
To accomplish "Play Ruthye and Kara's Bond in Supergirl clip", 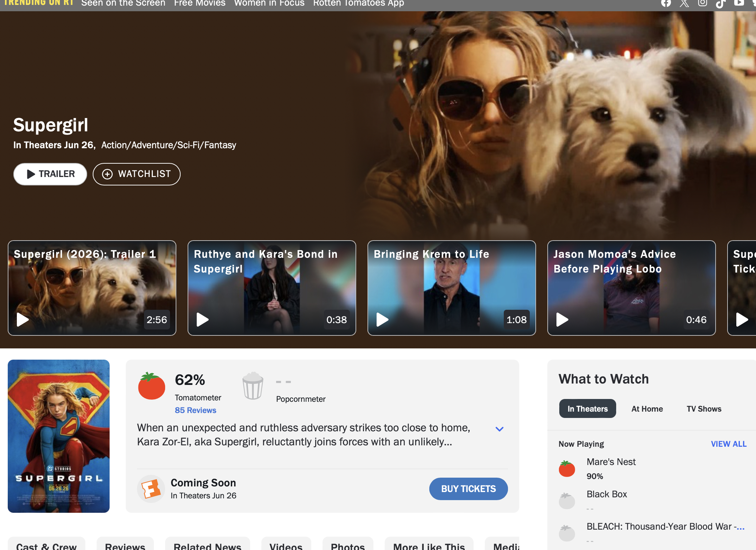I will tap(272, 288).
